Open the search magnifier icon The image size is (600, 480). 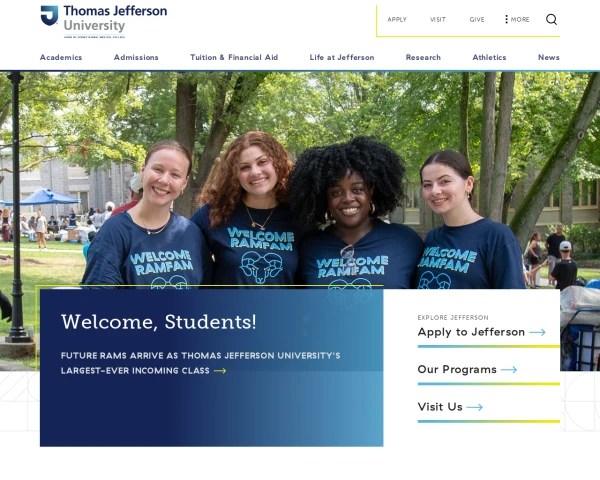(x=551, y=19)
